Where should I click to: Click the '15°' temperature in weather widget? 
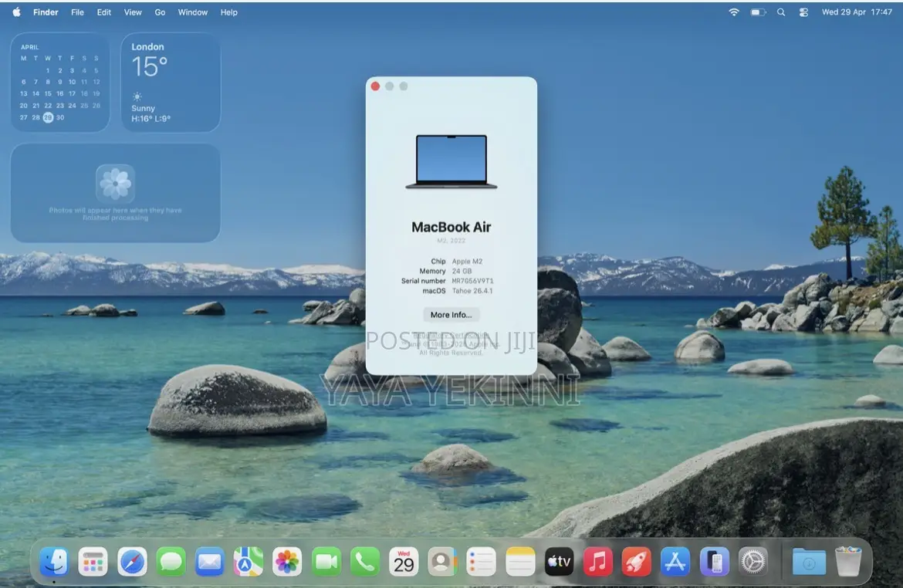point(149,67)
